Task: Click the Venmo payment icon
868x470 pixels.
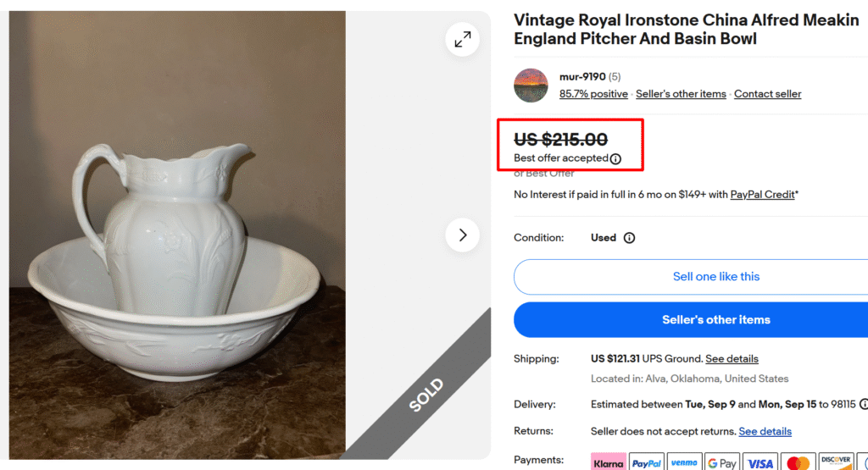Action: point(684,462)
